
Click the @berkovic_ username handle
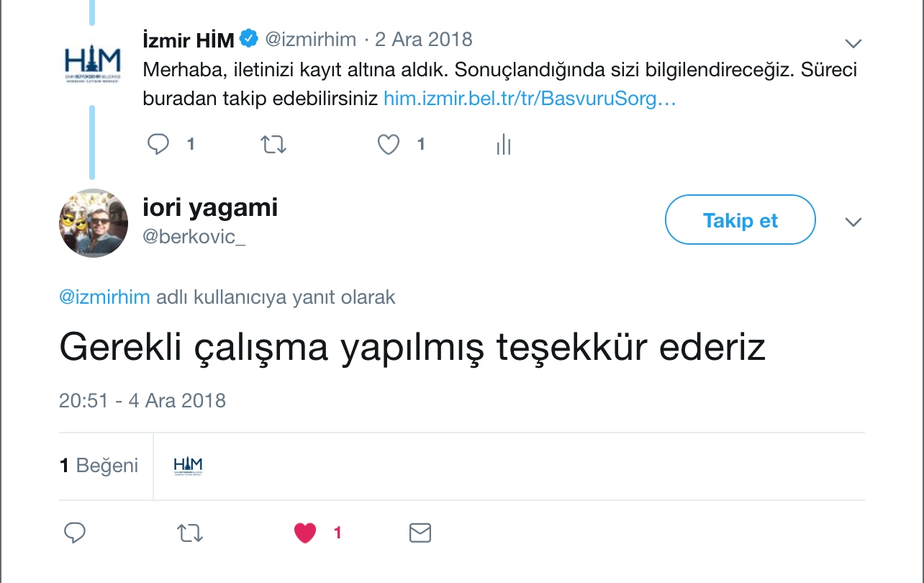(x=194, y=237)
